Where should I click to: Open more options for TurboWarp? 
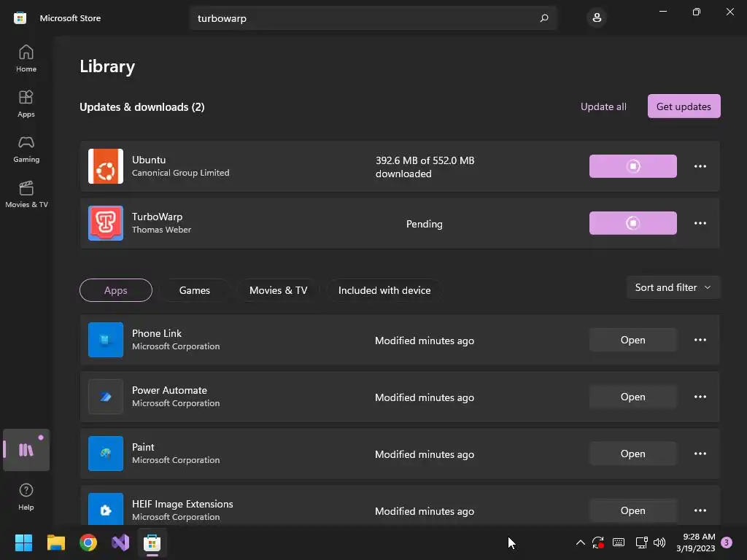700,223
